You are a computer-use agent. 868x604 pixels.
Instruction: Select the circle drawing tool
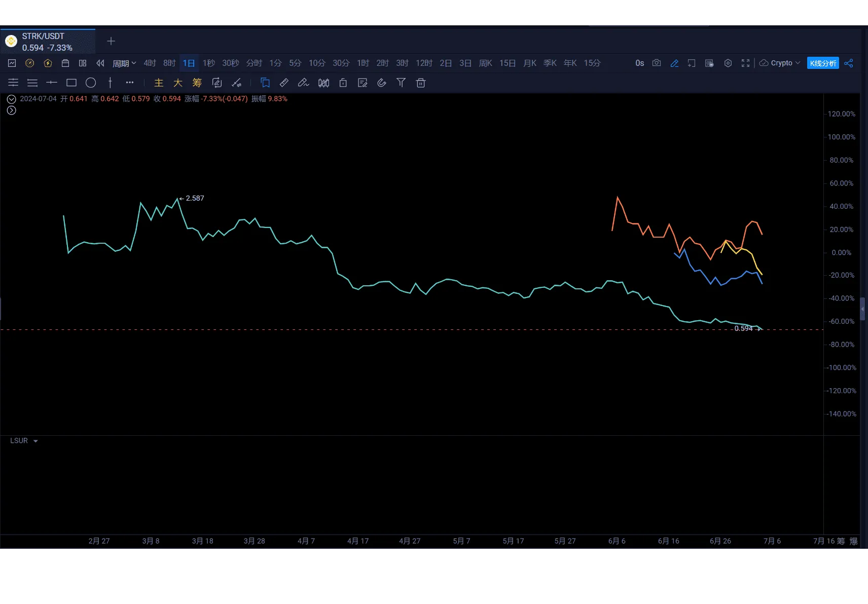pos(91,83)
